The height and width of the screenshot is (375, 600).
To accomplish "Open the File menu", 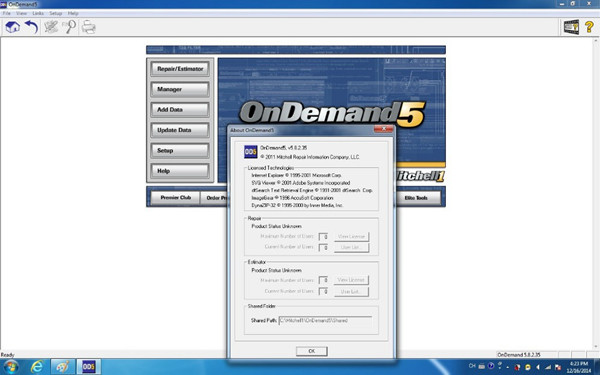I will 7,13.
